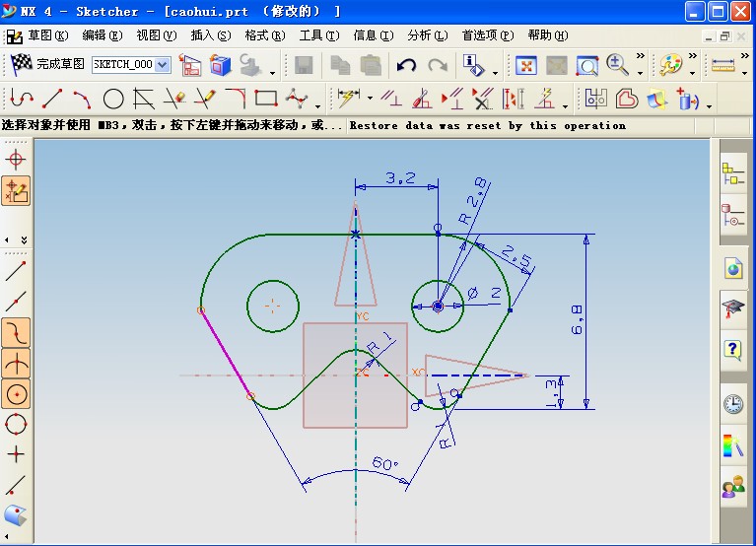Toggle the Create Inferred Constraints option

(x=16, y=191)
